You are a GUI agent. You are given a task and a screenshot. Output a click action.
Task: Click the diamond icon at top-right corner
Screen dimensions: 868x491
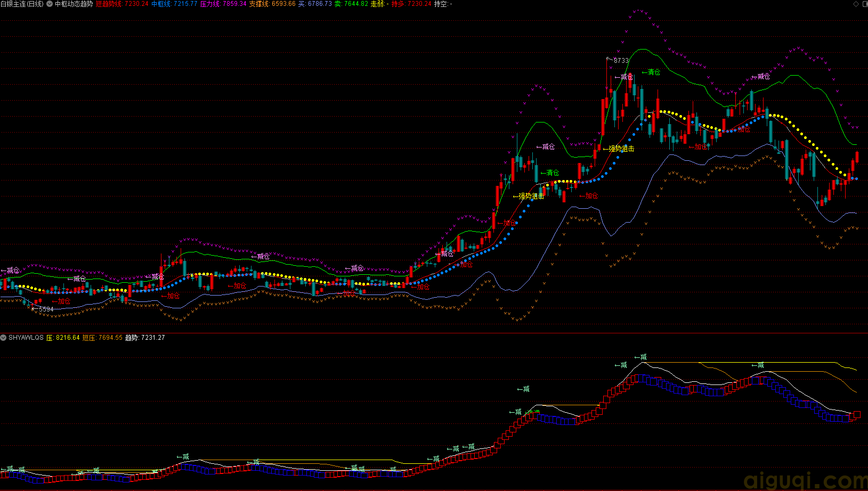point(856,4)
